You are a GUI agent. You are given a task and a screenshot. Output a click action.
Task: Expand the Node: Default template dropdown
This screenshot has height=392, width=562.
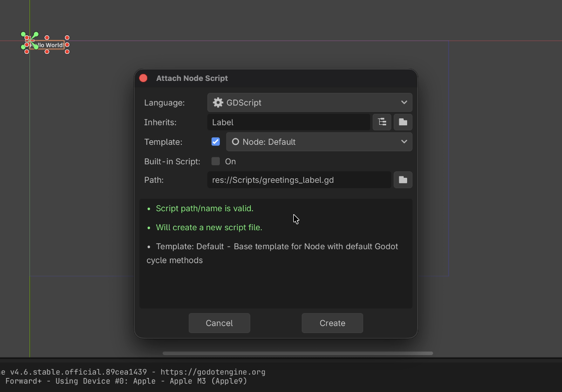(404, 142)
